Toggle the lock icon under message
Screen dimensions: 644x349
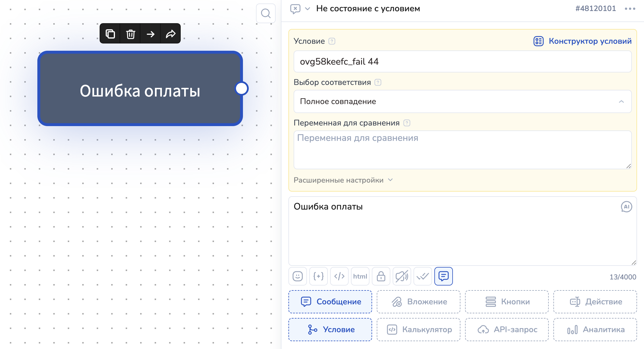click(381, 276)
